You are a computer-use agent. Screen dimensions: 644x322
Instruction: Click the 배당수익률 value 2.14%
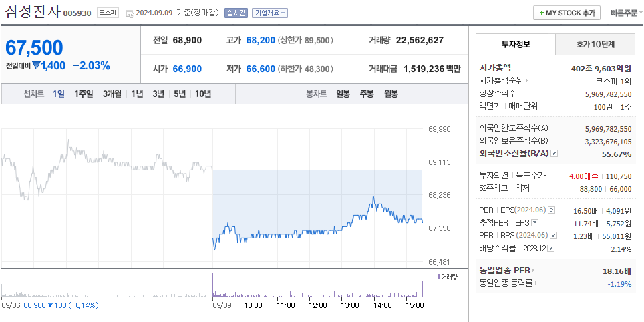621,249
